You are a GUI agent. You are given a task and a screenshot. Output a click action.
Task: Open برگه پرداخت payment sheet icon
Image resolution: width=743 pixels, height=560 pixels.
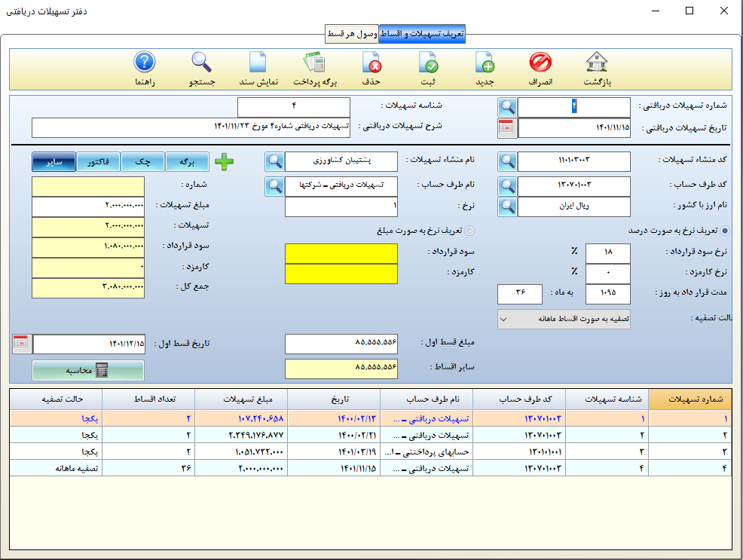[314, 63]
